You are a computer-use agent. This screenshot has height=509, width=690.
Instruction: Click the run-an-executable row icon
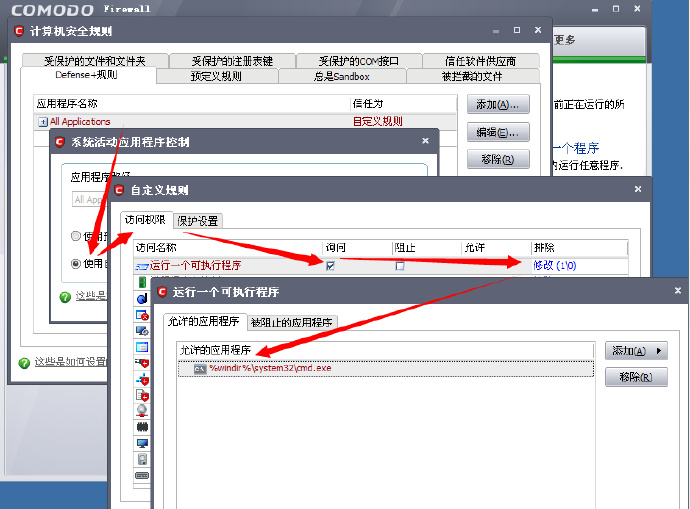(142, 266)
